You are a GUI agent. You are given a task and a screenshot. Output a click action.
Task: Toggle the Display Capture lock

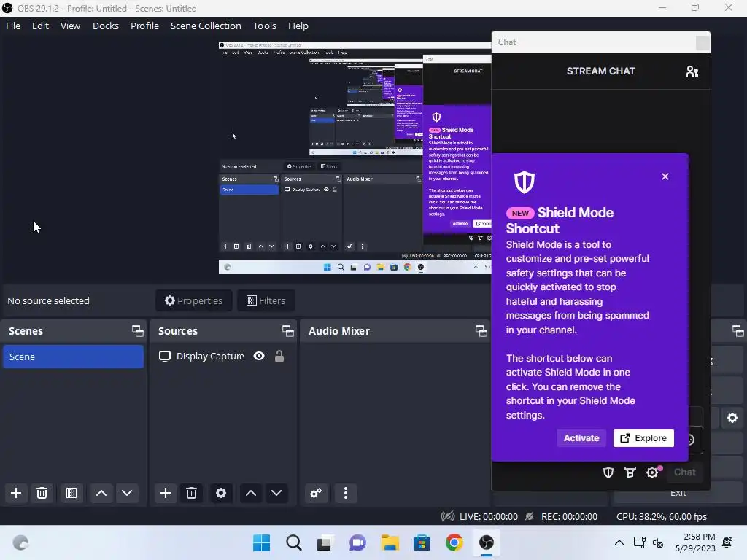[x=279, y=356]
